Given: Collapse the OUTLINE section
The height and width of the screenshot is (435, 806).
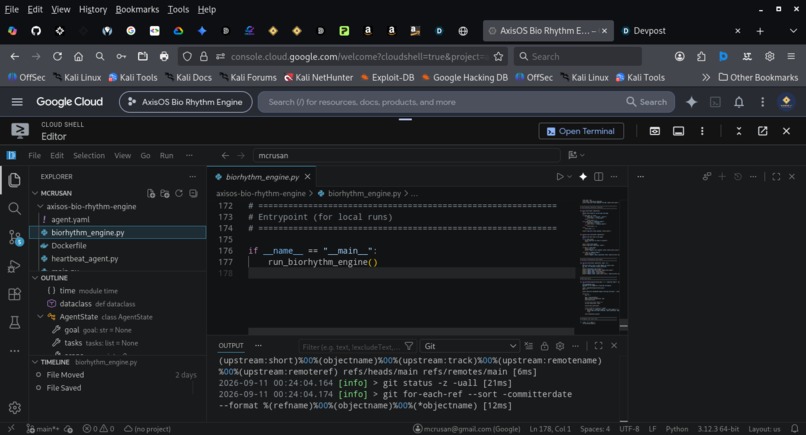Looking at the screenshot, I should (x=35, y=278).
